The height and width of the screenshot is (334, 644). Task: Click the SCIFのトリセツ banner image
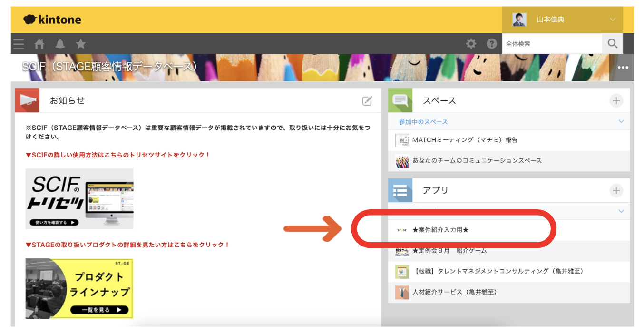79,198
